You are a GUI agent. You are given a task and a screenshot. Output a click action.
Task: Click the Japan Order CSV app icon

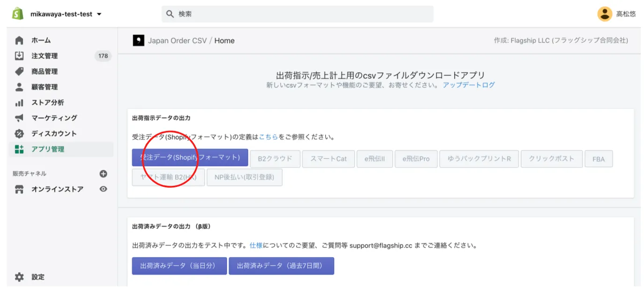coord(138,40)
